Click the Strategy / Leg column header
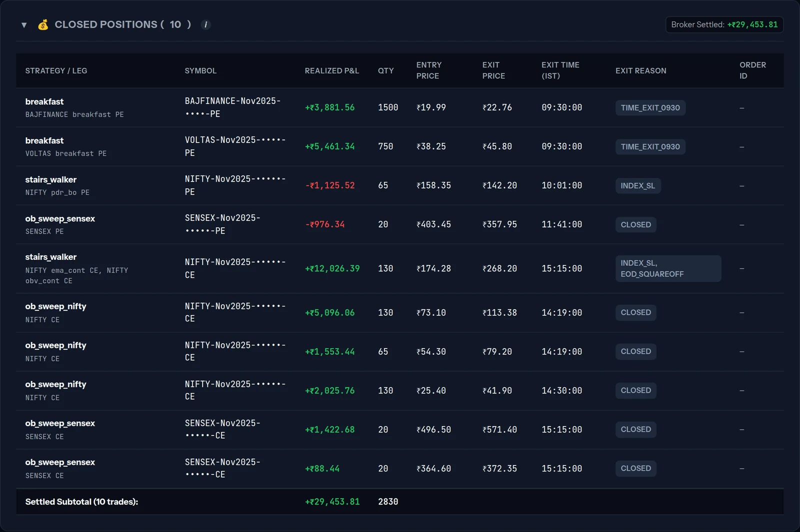 pyautogui.click(x=56, y=70)
